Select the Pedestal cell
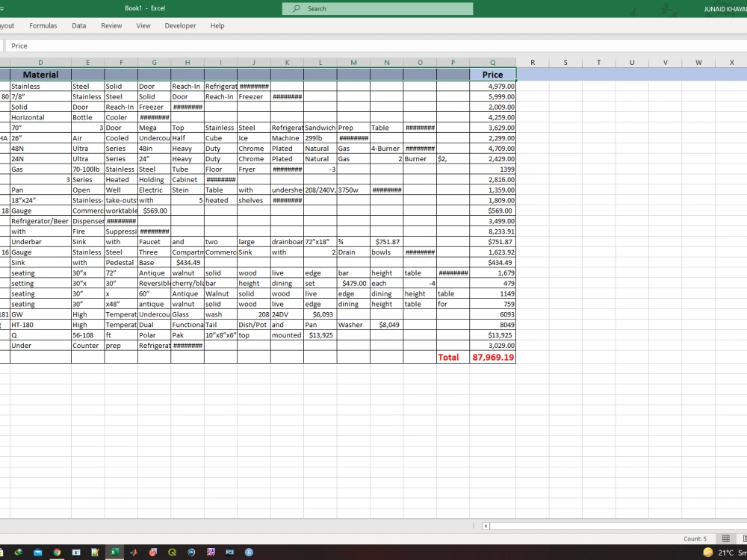747x560 pixels. tap(121, 262)
